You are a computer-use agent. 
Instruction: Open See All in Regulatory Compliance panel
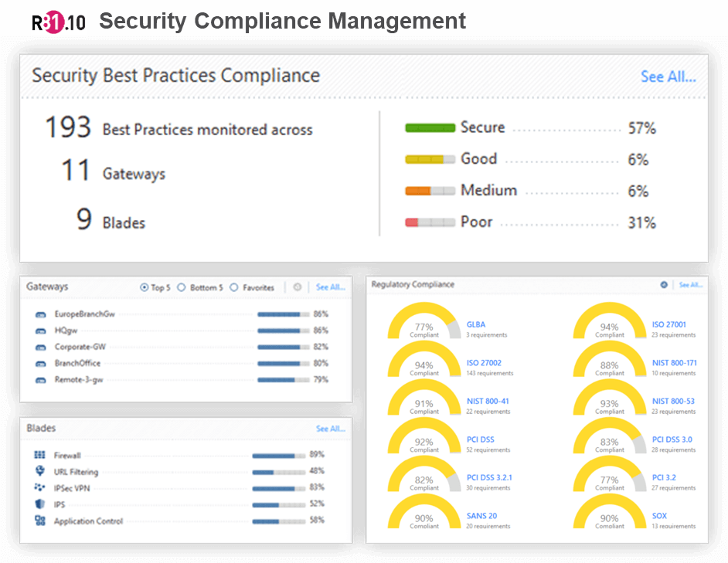coord(691,284)
